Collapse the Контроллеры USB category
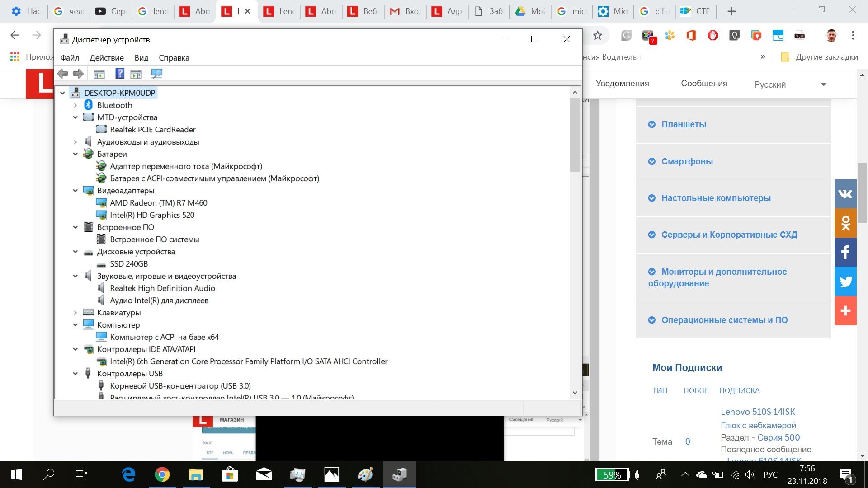Image resolution: width=868 pixels, height=488 pixels. [x=75, y=374]
